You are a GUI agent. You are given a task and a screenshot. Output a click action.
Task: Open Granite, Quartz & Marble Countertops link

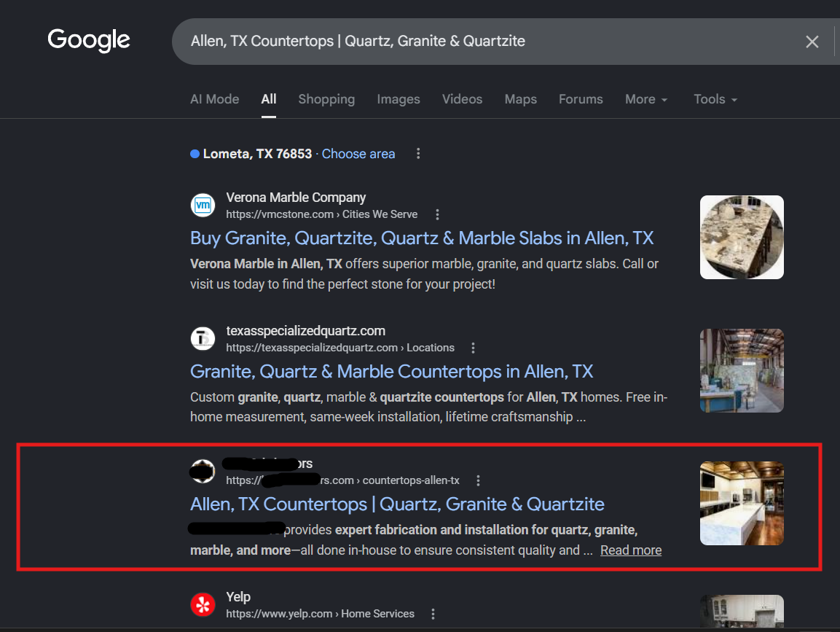coord(392,372)
